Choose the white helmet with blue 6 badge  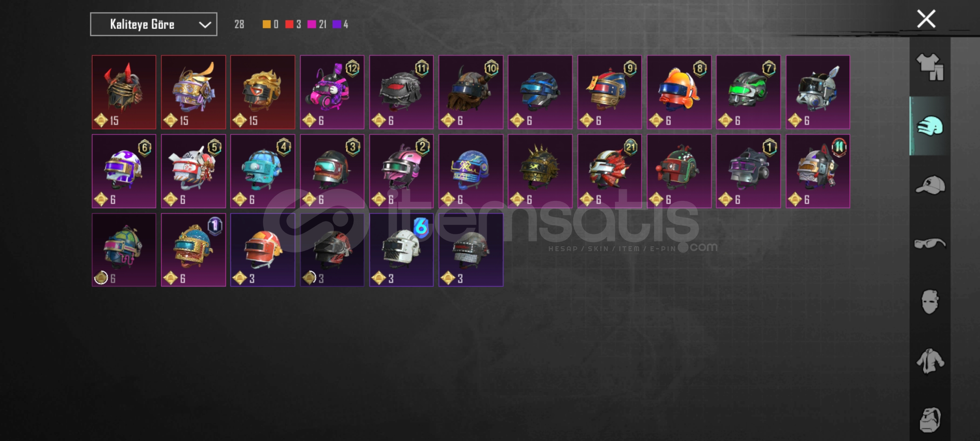coord(401,250)
